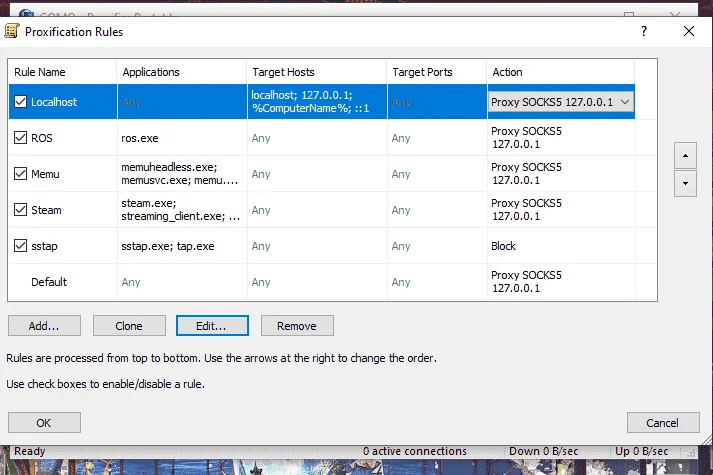Click the Action column header
This screenshot has width=713, height=475.
pyautogui.click(x=561, y=72)
